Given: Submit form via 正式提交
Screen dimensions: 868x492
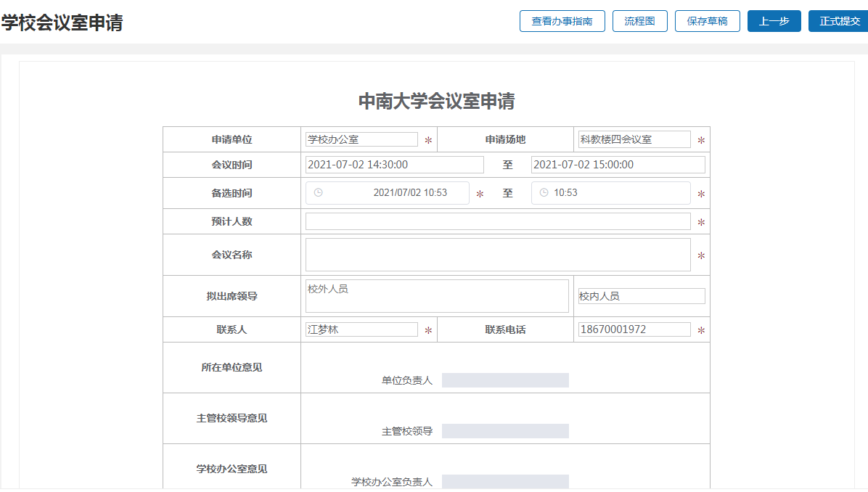Looking at the screenshot, I should pyautogui.click(x=839, y=21).
